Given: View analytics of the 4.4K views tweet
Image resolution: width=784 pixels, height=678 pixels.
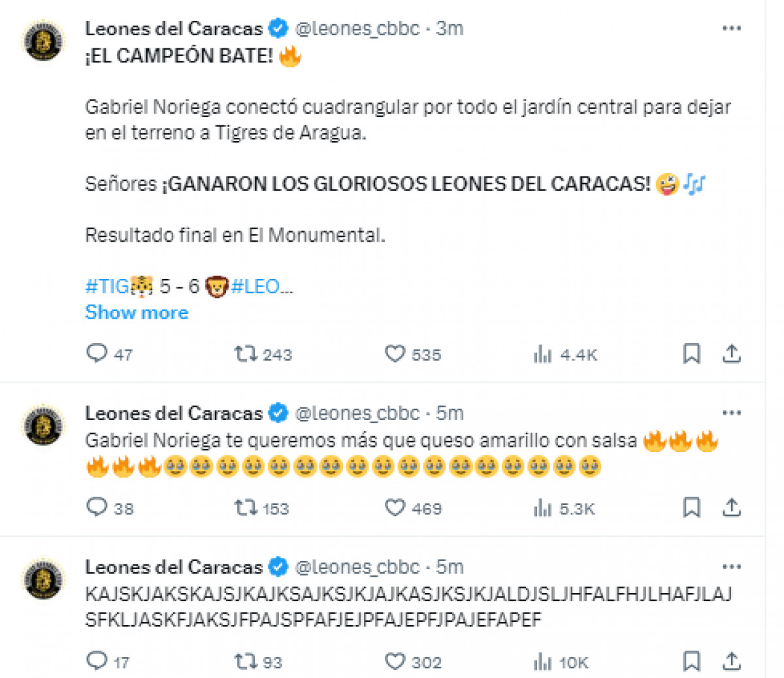Looking at the screenshot, I should pyautogui.click(x=542, y=354).
